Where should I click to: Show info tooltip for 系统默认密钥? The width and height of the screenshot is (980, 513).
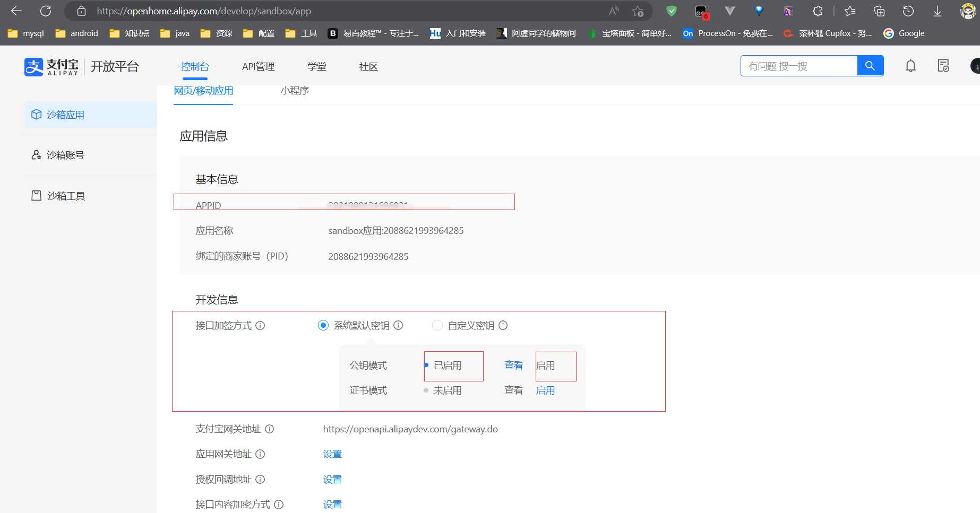pyautogui.click(x=398, y=326)
